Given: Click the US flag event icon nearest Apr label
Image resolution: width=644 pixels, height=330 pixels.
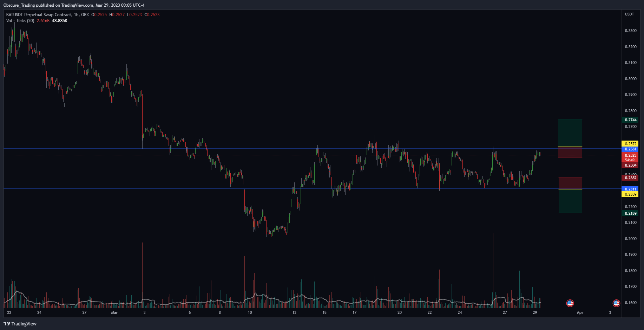Looking at the screenshot, I should [x=570, y=303].
